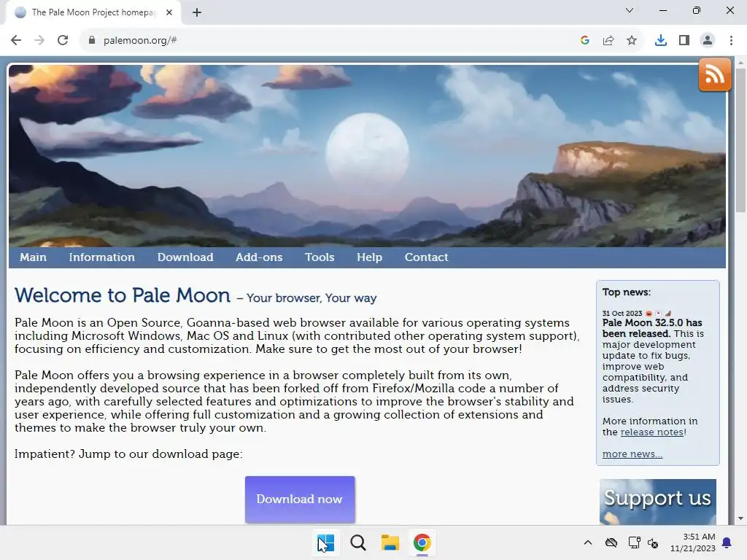Click the 'Your browser, Your way' tagline
The image size is (747, 560).
pyautogui.click(x=311, y=298)
